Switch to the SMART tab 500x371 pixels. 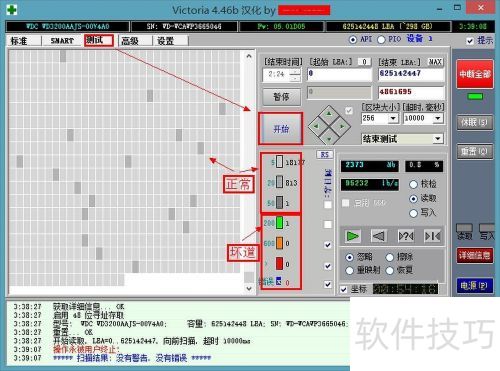[62, 41]
